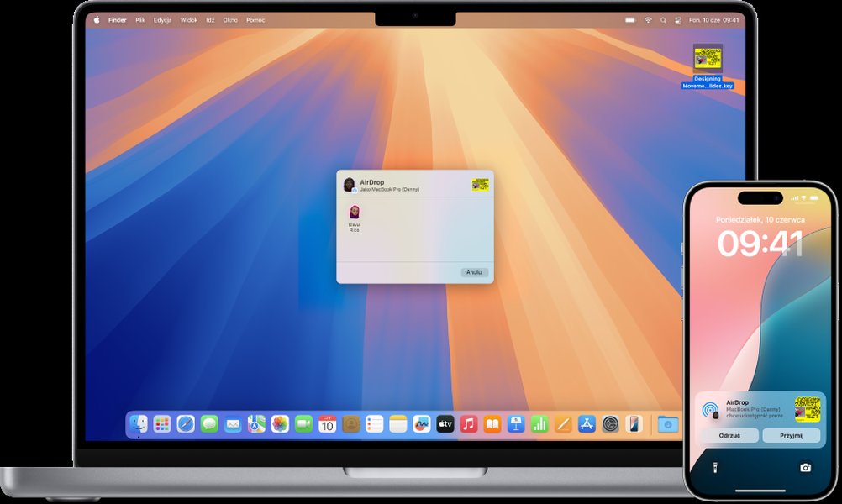Launch Pages from the Dock

click(563, 424)
